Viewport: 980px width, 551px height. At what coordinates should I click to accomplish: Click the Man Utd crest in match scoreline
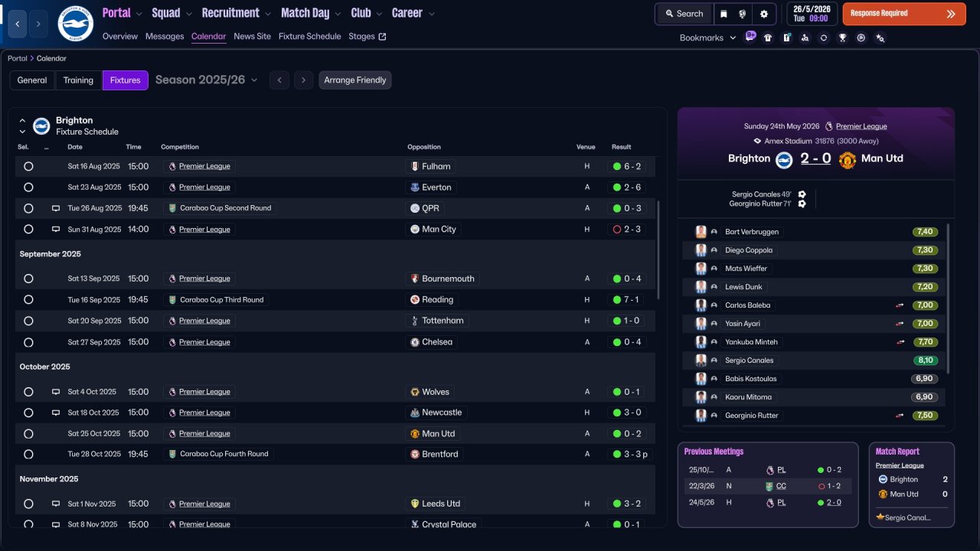(x=847, y=159)
